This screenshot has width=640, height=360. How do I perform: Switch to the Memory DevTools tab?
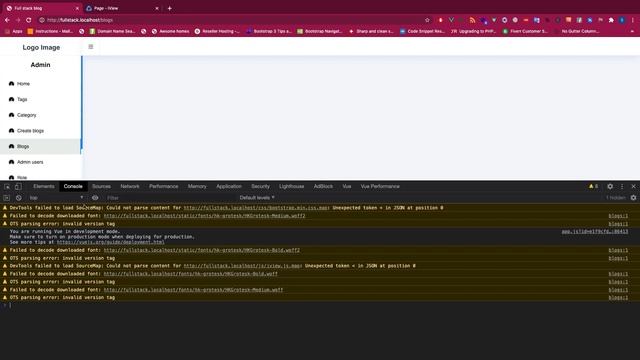pyautogui.click(x=197, y=186)
